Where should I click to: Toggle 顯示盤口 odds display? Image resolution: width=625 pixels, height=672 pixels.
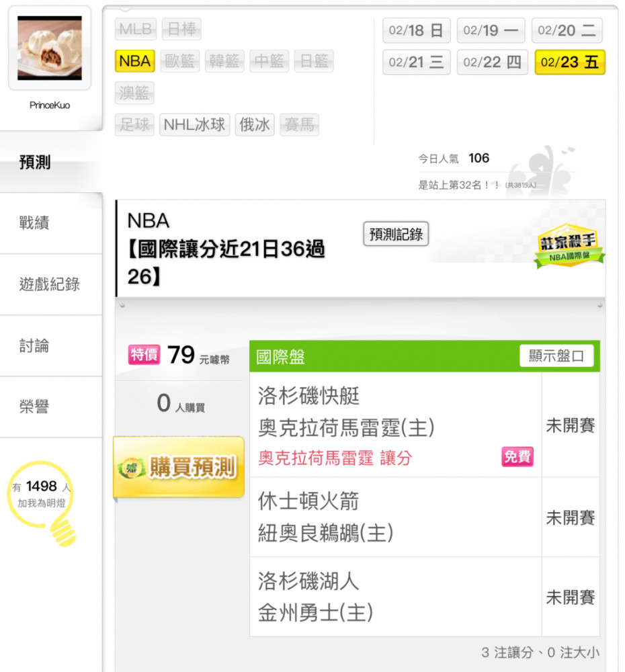point(556,355)
